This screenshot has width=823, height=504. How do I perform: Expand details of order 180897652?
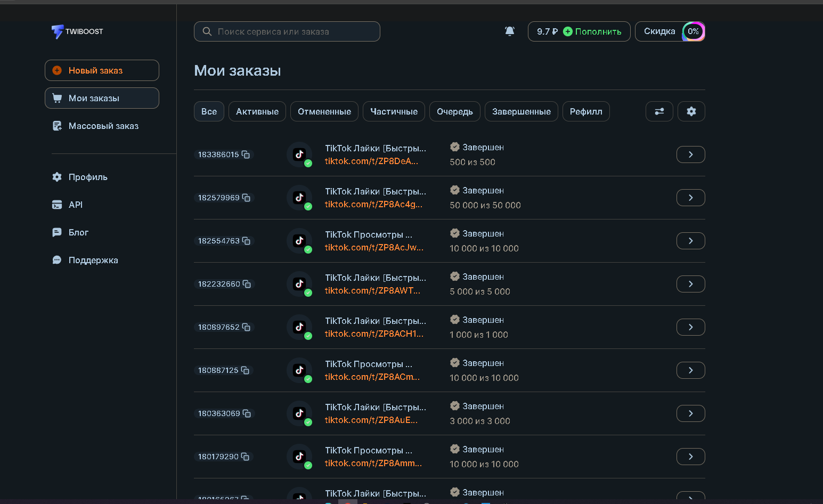[x=691, y=327]
